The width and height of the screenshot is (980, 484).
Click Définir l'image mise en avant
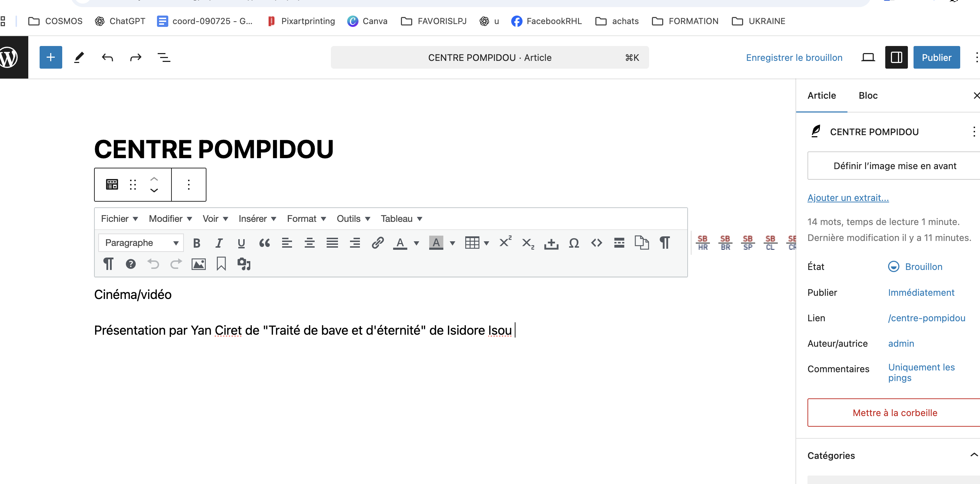(x=895, y=166)
